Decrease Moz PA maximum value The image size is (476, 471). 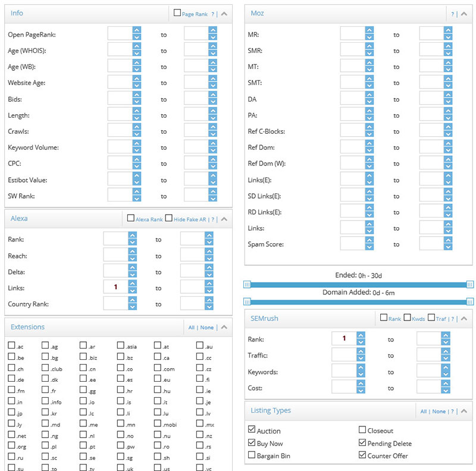(x=448, y=118)
